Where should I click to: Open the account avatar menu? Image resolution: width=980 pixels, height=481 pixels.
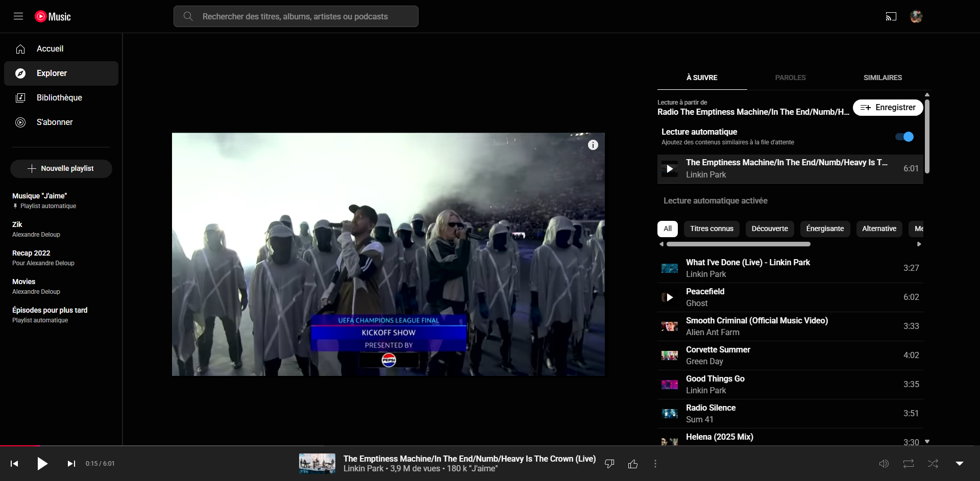point(916,16)
